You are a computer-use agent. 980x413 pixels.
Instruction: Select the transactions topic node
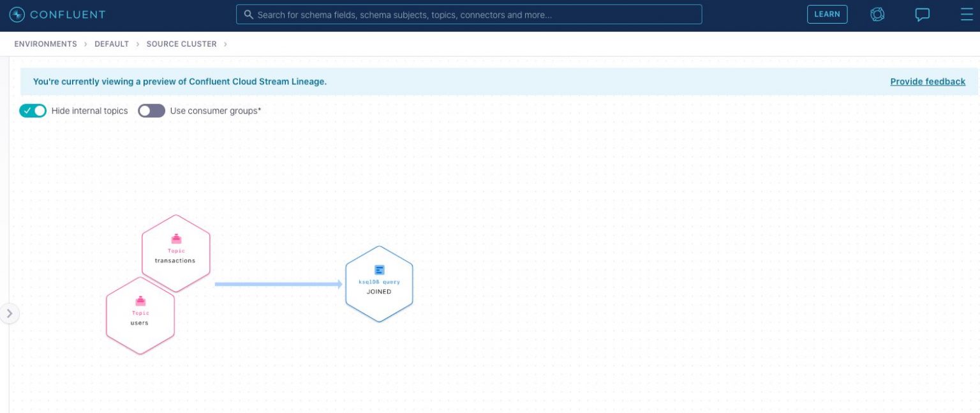(176, 253)
